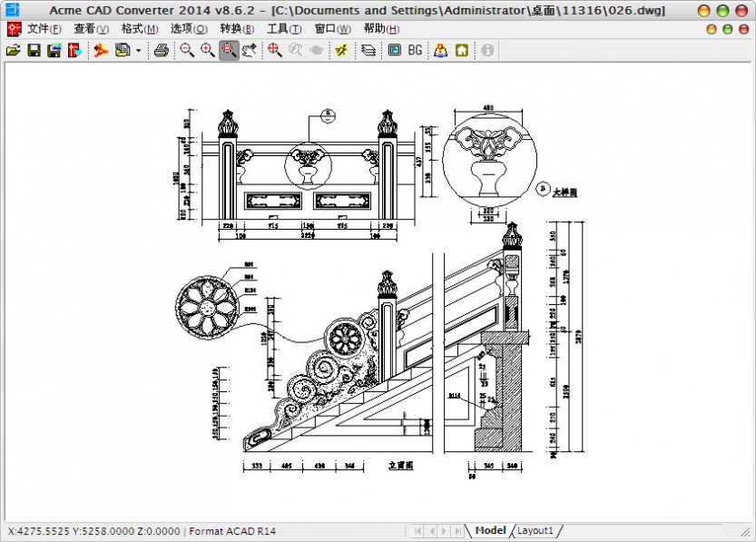
Task: Open the 帮助(H) menu
Action: (x=381, y=29)
